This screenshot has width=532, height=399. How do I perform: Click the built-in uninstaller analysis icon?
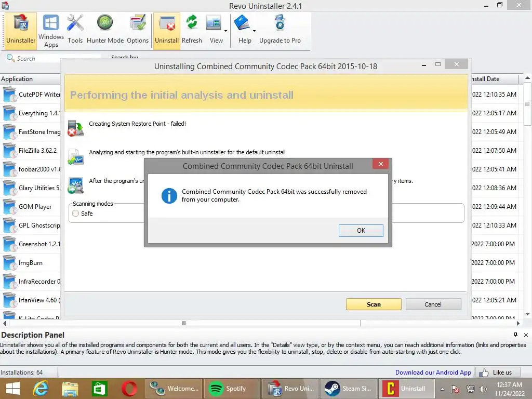[75, 157]
